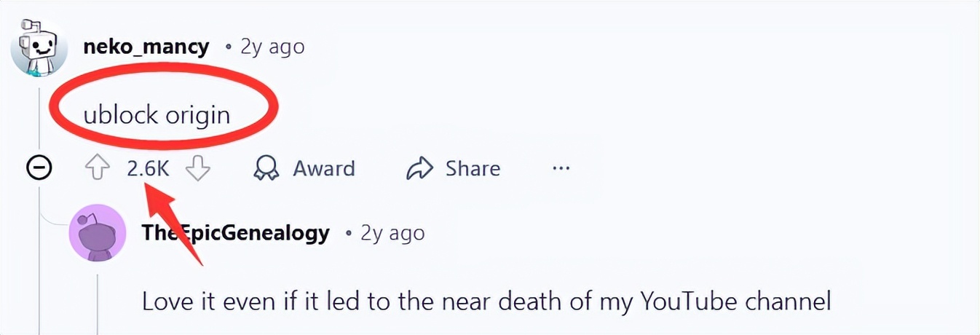Screen dimensions: 980x335
Task: Collapse the neko_mancy comment thread
Action: (x=39, y=169)
